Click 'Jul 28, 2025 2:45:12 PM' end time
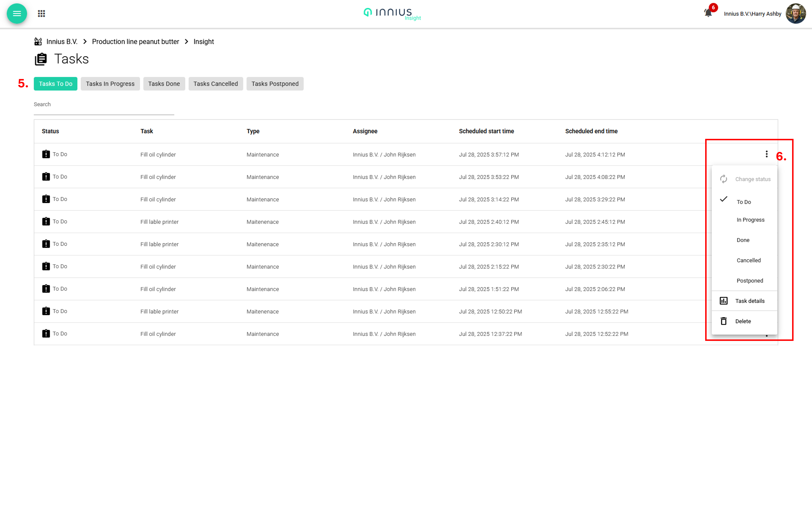This screenshot has width=812, height=507. click(x=595, y=222)
